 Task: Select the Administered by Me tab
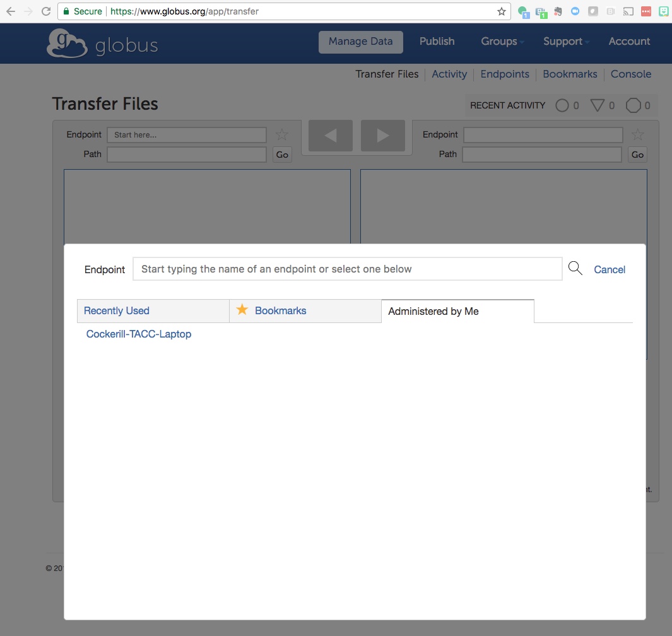(457, 311)
